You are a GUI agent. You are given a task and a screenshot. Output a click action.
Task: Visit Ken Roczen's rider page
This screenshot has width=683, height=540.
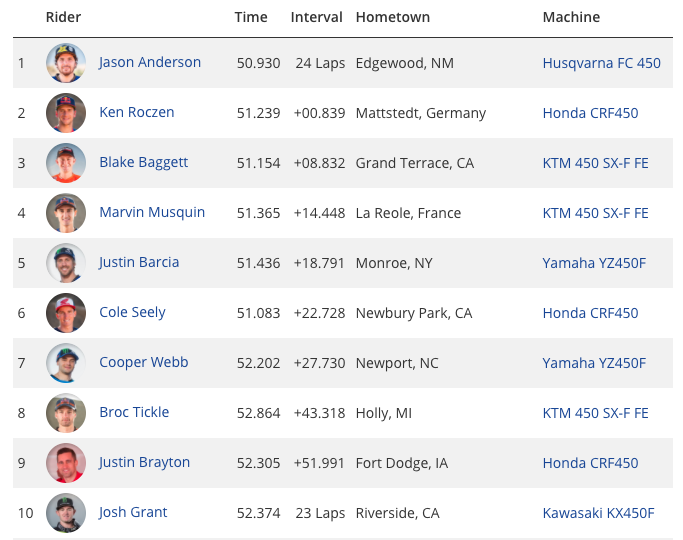coord(137,112)
